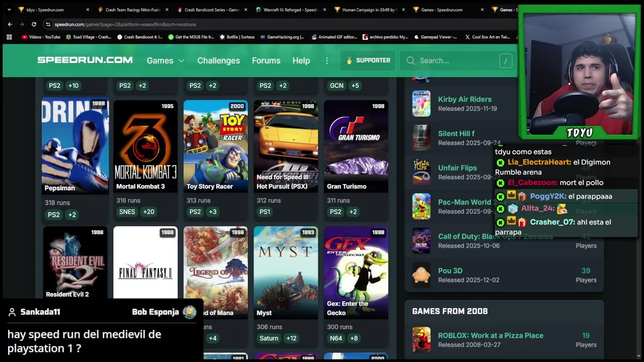The width and height of the screenshot is (644, 362).
Task: Click the Silent Hill f thumbnail icon
Action: [x=421, y=138]
